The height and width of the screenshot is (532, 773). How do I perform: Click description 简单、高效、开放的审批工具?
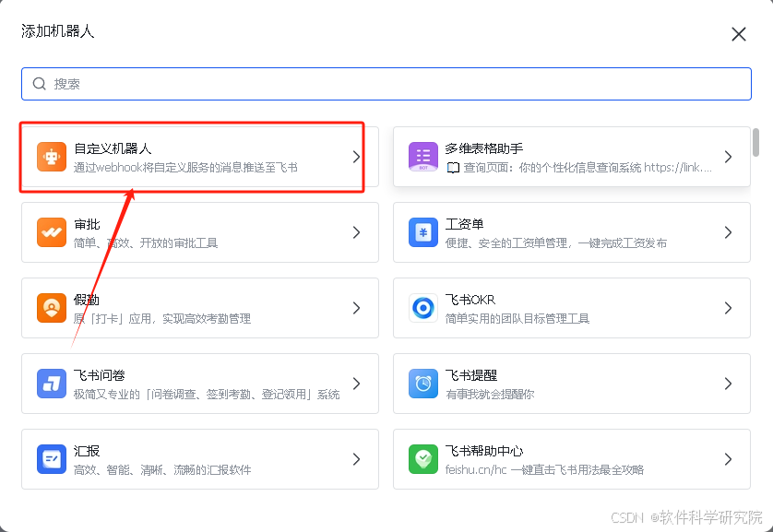tap(146, 243)
